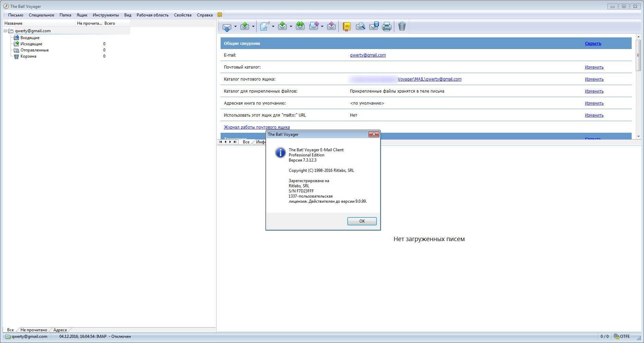Open the Ящик menu
The height and width of the screenshot is (343, 644).
coord(82,15)
